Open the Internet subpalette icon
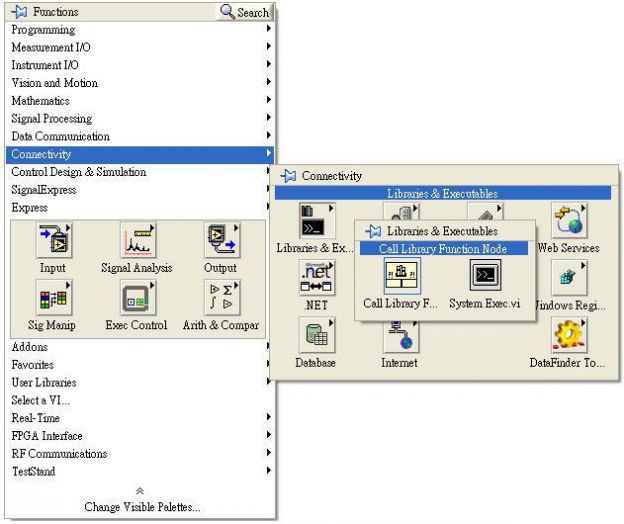624x524 pixels. pos(401,337)
